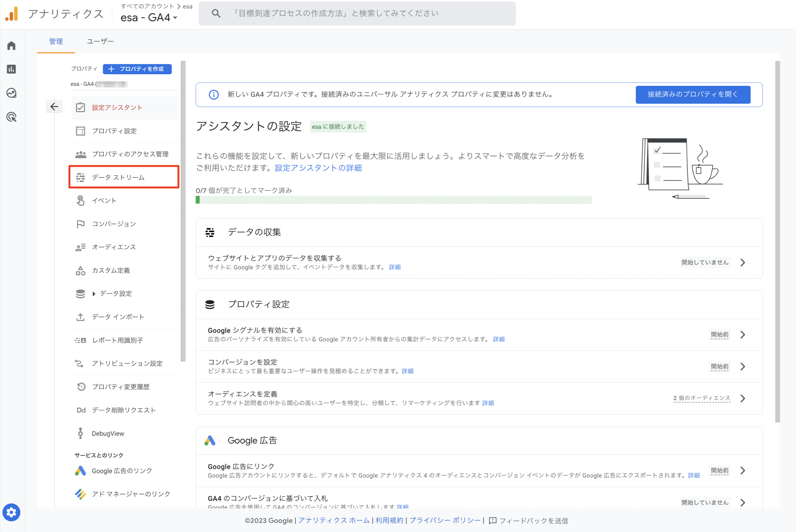Open ウェブサイトとアプリのデータを収集する row chevron
The height and width of the screenshot is (532, 796).
[x=743, y=263]
